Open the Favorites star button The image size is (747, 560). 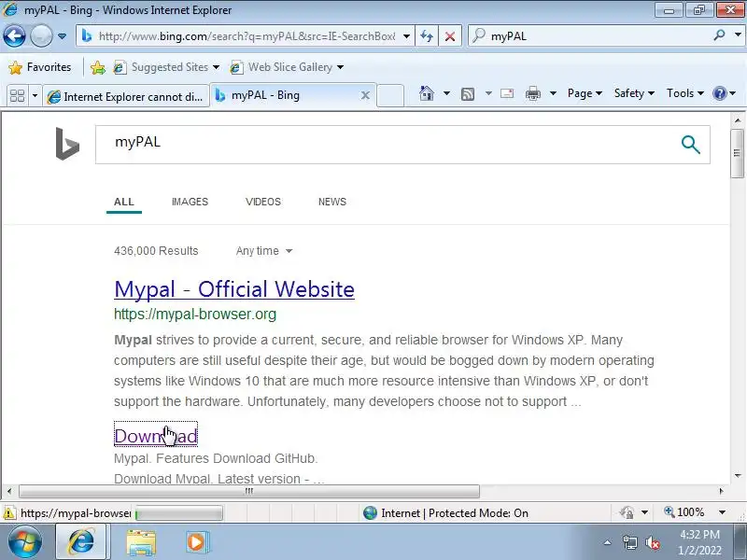click(40, 67)
